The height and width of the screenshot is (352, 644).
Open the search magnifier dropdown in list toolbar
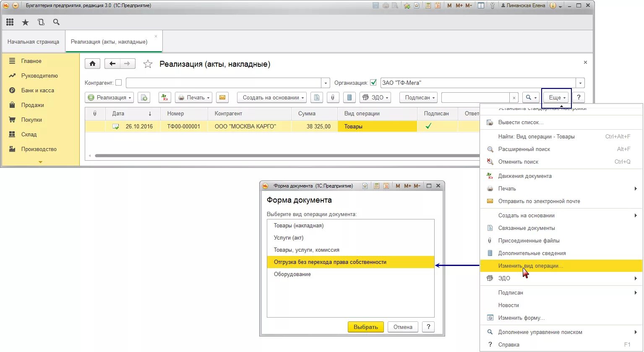(531, 97)
